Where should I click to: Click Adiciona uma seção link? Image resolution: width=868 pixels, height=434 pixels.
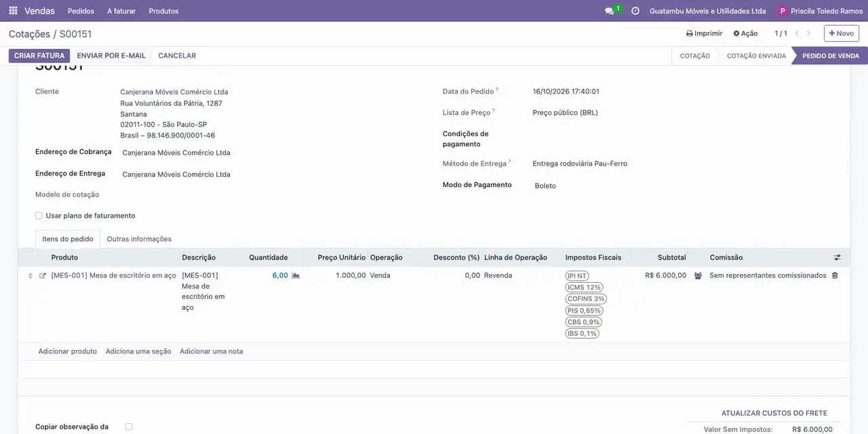point(138,351)
